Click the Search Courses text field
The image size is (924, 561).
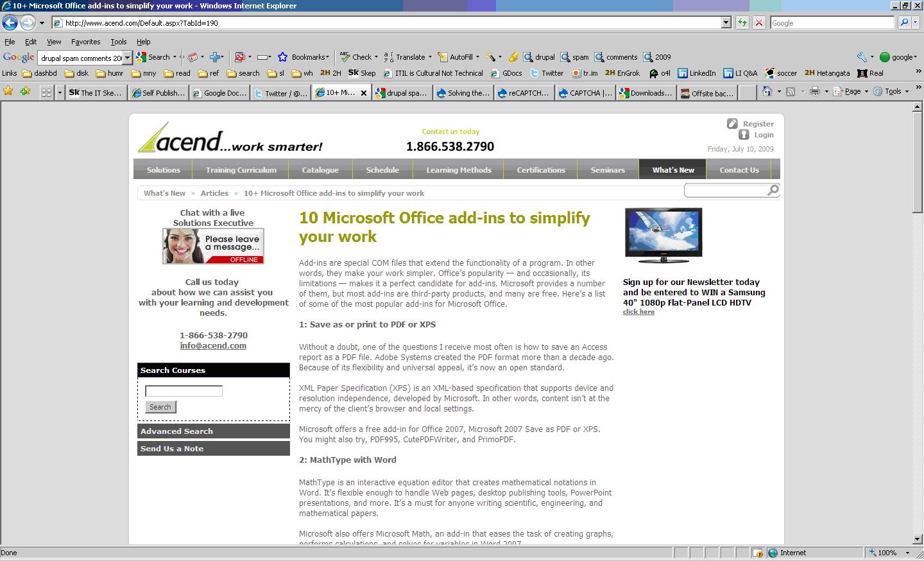point(184,391)
